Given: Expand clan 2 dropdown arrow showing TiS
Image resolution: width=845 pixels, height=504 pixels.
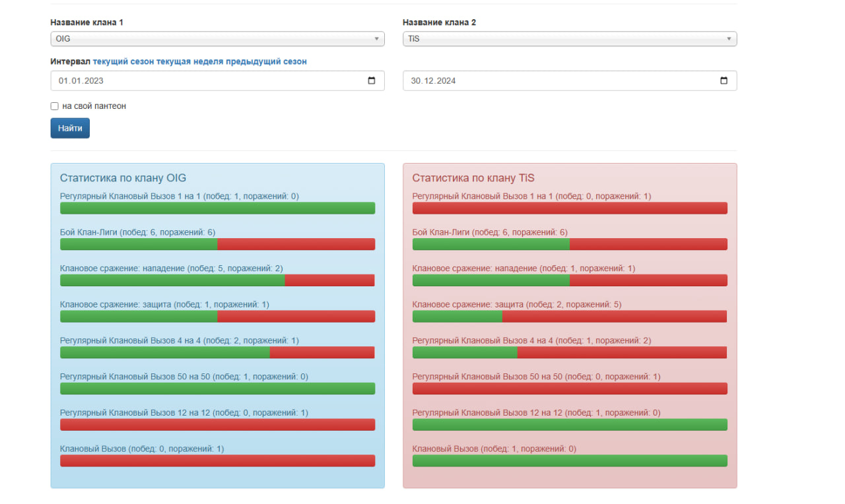Looking at the screenshot, I should pos(729,39).
